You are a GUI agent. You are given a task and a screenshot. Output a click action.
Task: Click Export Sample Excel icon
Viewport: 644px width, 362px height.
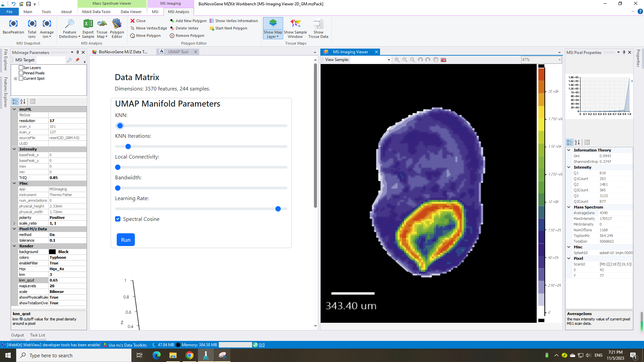pyautogui.click(x=88, y=24)
